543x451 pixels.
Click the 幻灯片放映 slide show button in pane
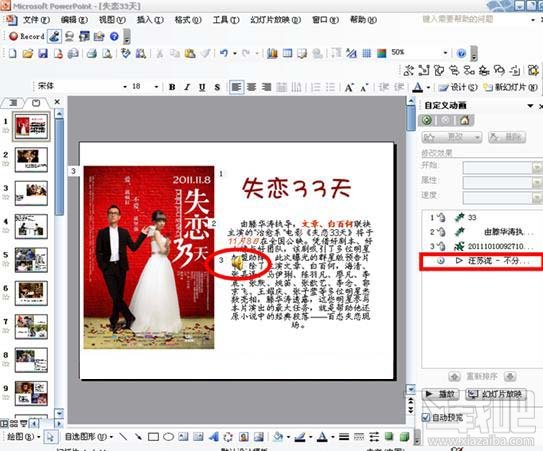(x=496, y=394)
